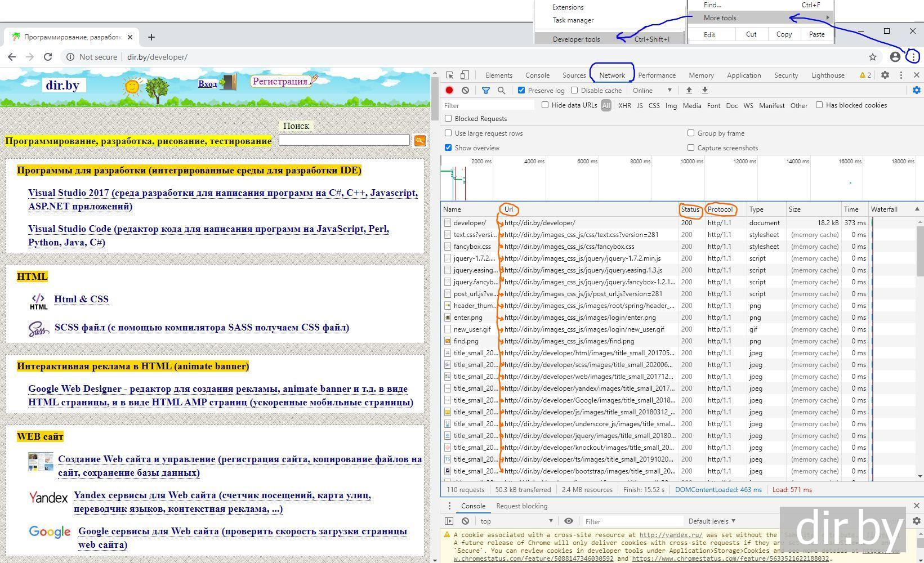The width and height of the screenshot is (924, 563).
Task: Enable Capture screenshots checkbox
Action: coord(691,148)
